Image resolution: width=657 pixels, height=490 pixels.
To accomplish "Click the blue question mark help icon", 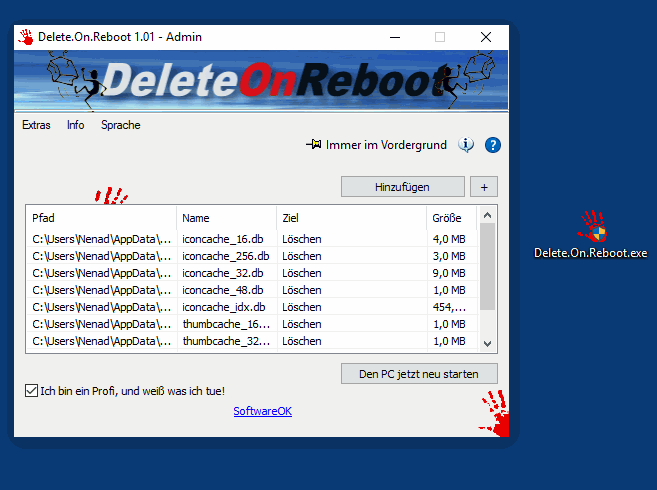I will (493, 145).
